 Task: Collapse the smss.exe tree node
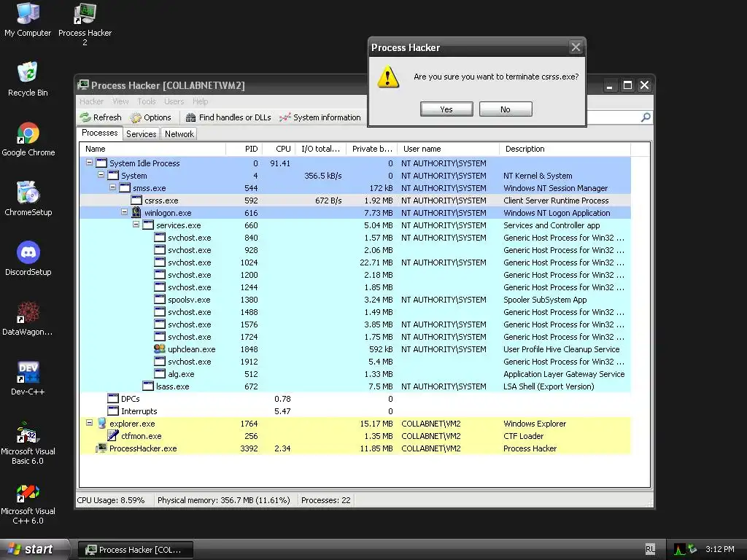coord(112,187)
